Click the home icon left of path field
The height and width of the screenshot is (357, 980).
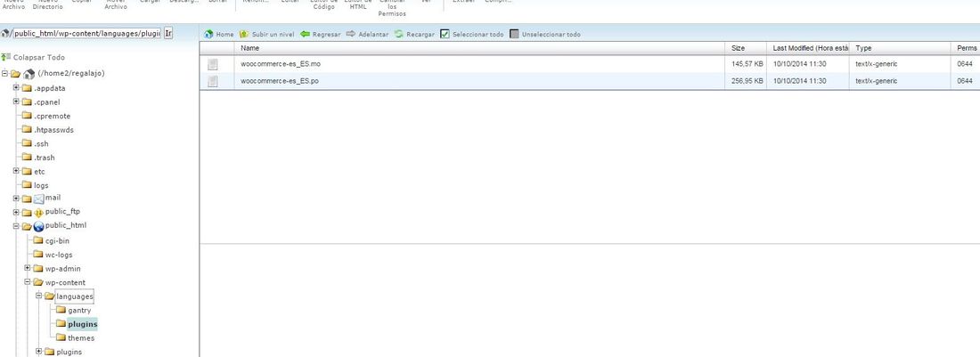click(5, 33)
